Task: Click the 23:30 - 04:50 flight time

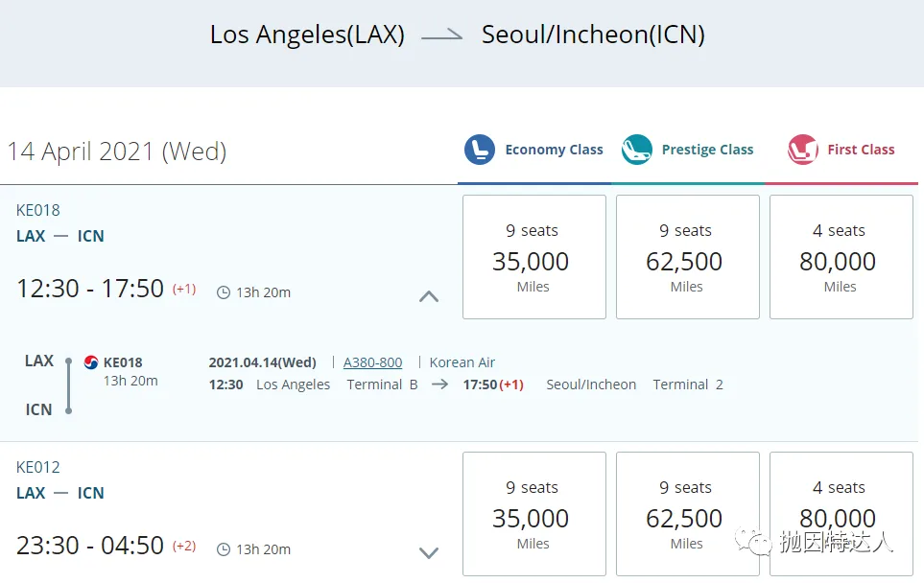Action: tap(90, 546)
